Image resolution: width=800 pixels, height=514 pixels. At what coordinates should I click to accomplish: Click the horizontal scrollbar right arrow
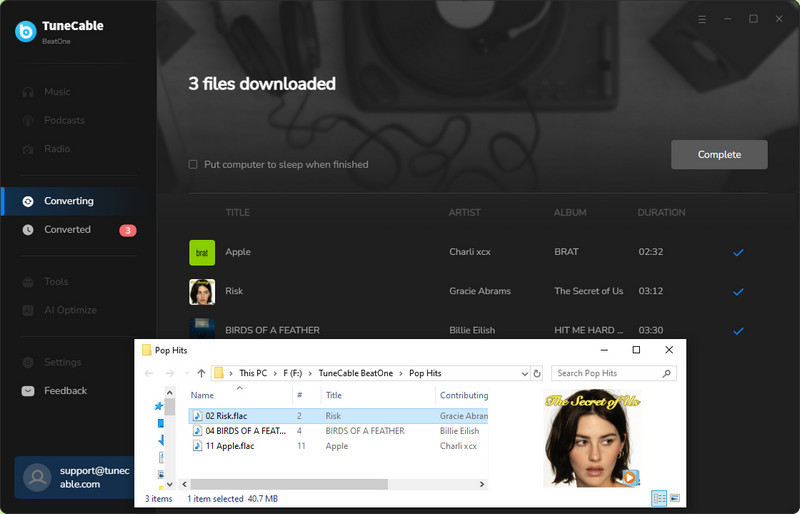coord(482,484)
